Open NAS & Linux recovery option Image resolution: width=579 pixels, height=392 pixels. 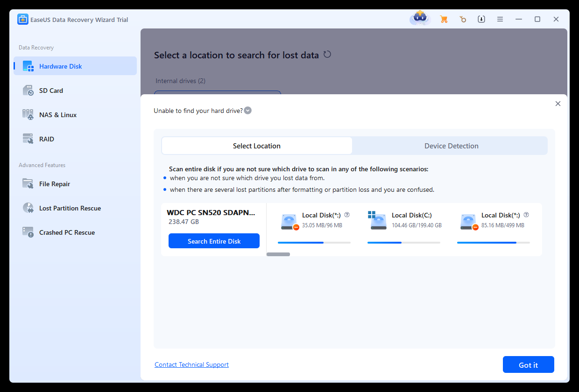click(x=75, y=115)
